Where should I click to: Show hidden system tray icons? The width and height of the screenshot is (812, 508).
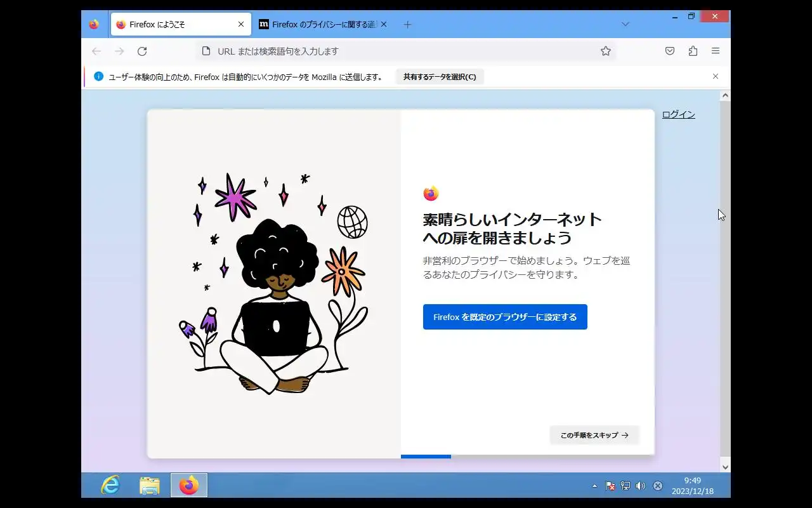click(x=594, y=486)
